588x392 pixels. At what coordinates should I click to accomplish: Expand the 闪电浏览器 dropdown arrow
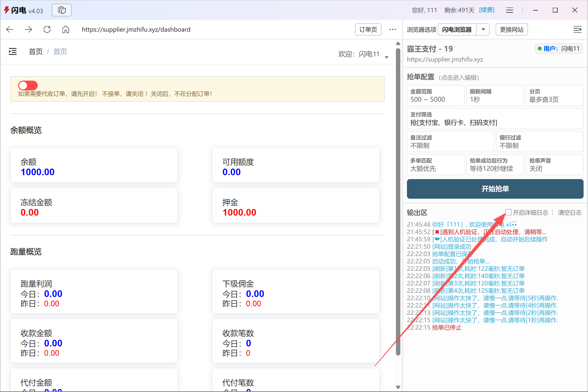click(x=483, y=29)
